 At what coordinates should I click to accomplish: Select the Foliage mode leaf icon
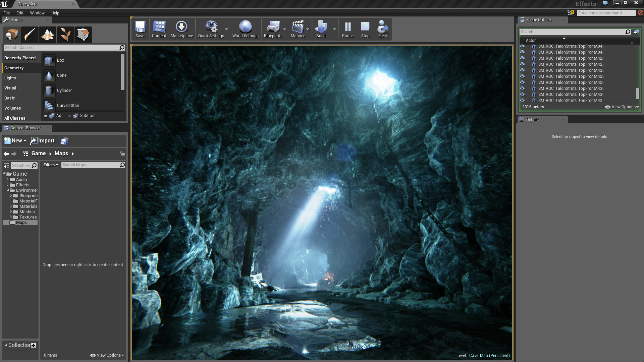coord(65,35)
